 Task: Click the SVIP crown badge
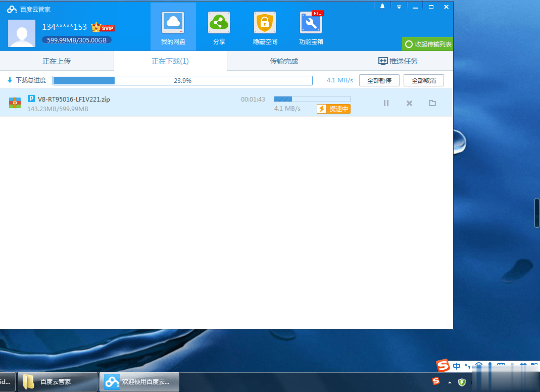103,27
